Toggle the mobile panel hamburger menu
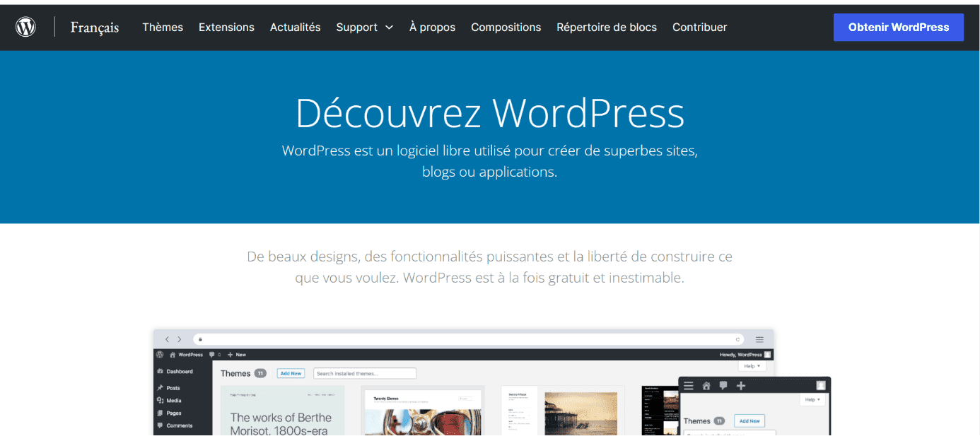The height and width of the screenshot is (441, 980). point(689,386)
